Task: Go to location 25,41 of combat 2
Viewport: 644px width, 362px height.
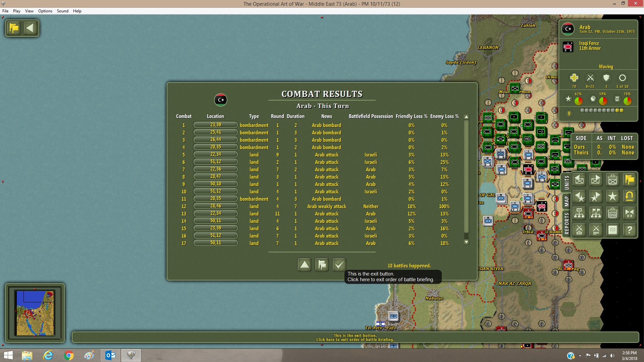Action: tap(216, 132)
